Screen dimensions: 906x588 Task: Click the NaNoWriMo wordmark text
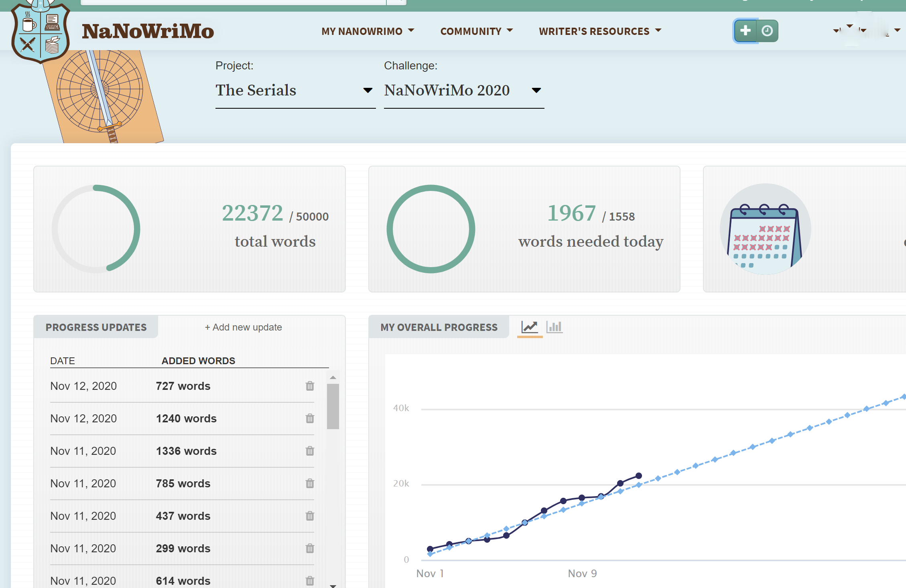[x=148, y=31]
